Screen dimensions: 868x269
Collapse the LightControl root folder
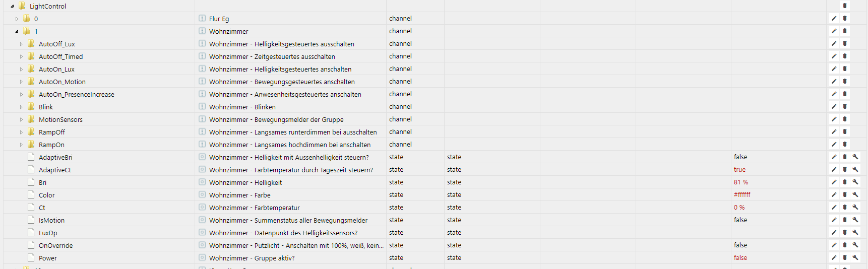coord(12,6)
